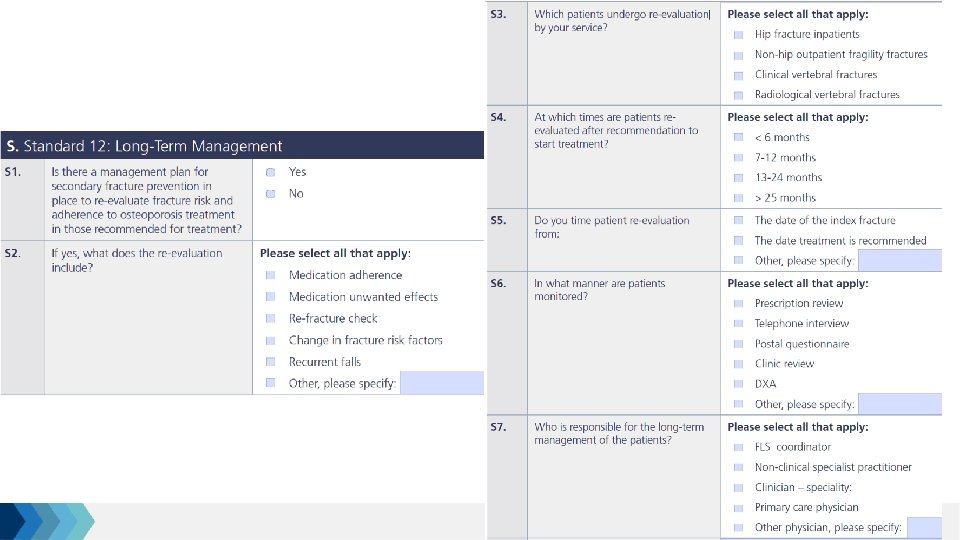Image resolution: width=960 pixels, height=540 pixels.
Task: Click S5 Other, please specify text field
Action: tap(900, 260)
